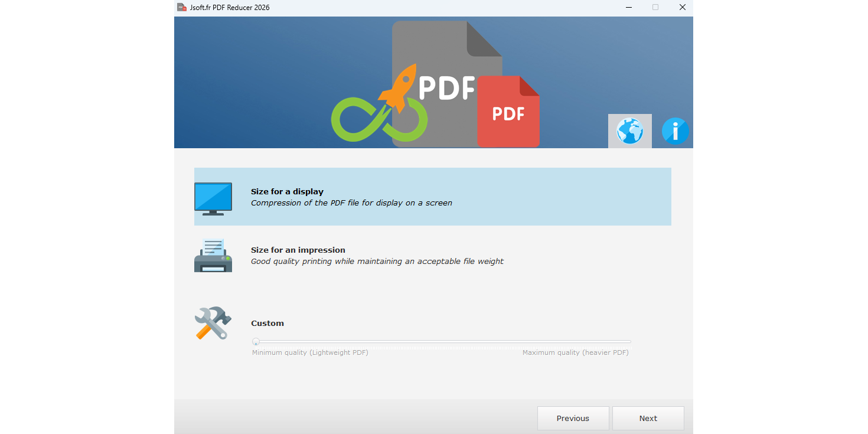Click the Maximum quality (heavier PDF) label
The height and width of the screenshot is (434, 868).
(x=576, y=352)
